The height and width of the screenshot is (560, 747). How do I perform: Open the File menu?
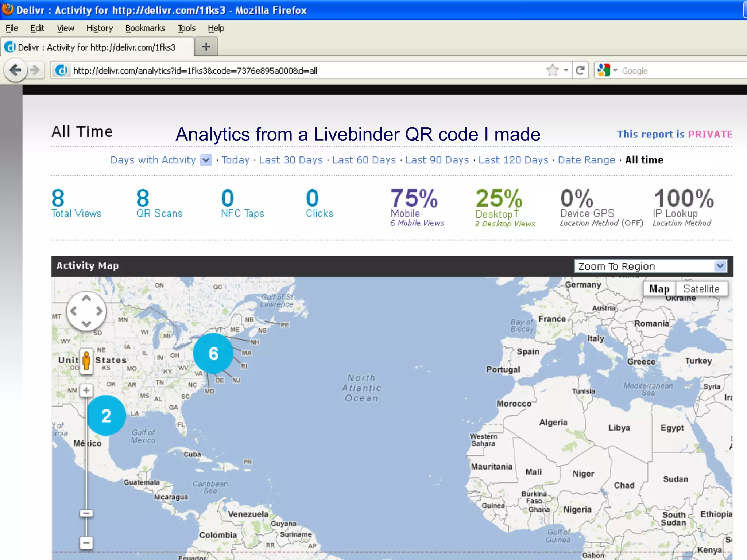click(x=12, y=28)
